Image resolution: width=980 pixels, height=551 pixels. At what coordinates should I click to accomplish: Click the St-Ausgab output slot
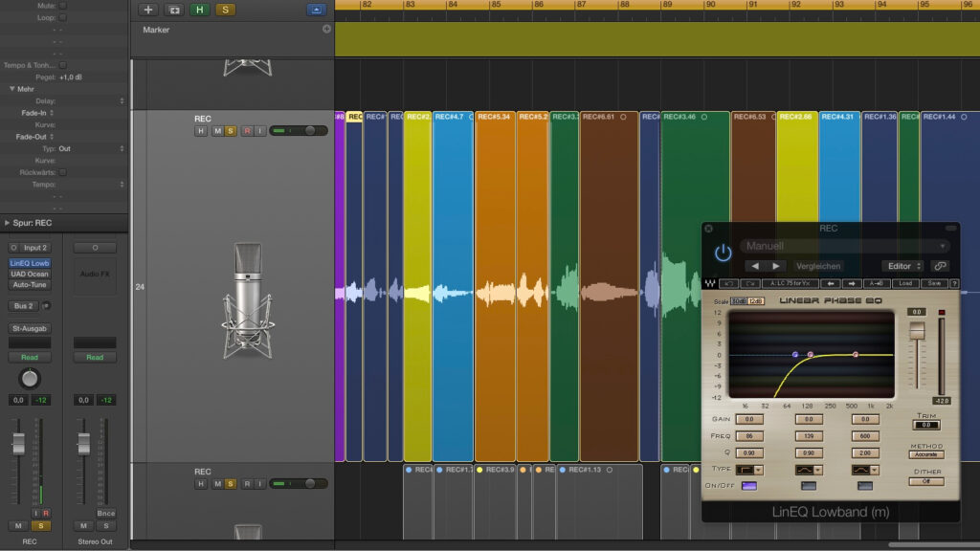pyautogui.click(x=30, y=329)
